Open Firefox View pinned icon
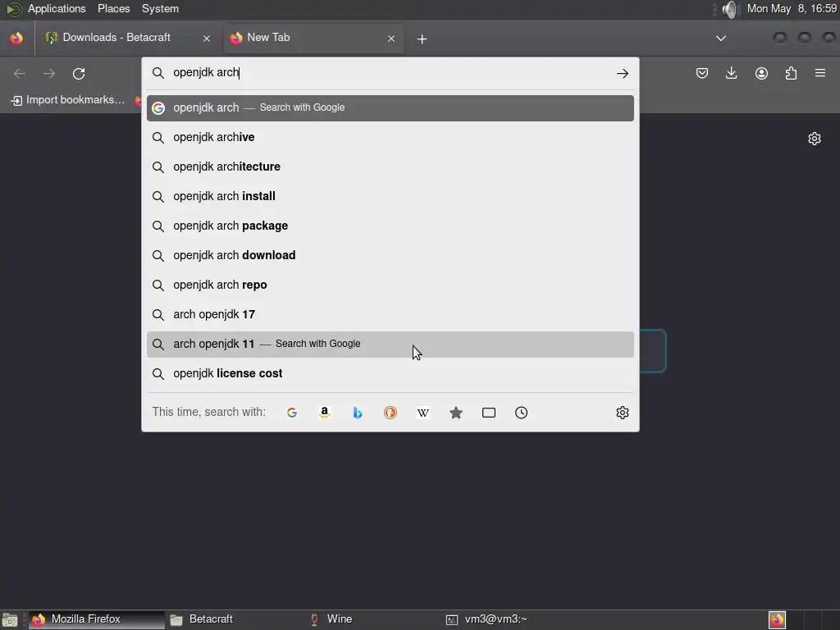Screen dimensions: 840x630 coord(16,38)
